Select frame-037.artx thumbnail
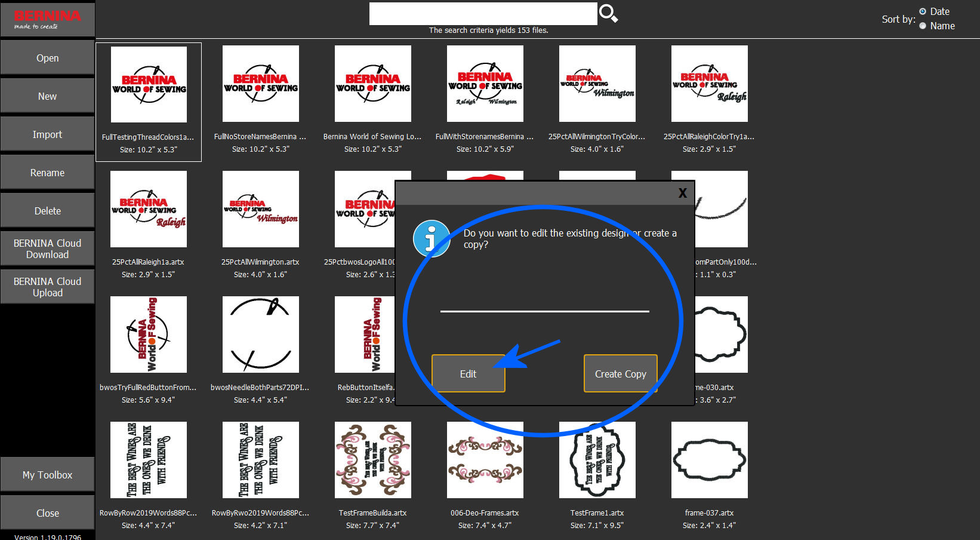Image resolution: width=980 pixels, height=540 pixels. 710,460
